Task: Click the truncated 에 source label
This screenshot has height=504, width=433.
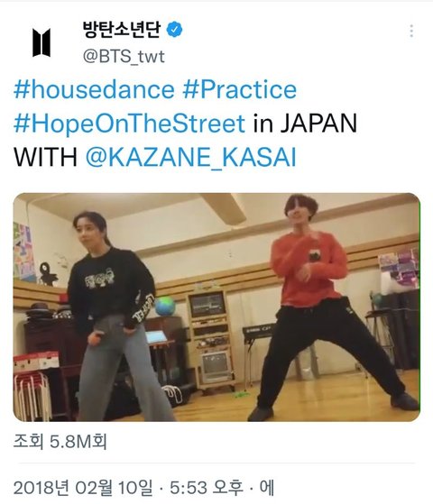Action: pos(267,488)
